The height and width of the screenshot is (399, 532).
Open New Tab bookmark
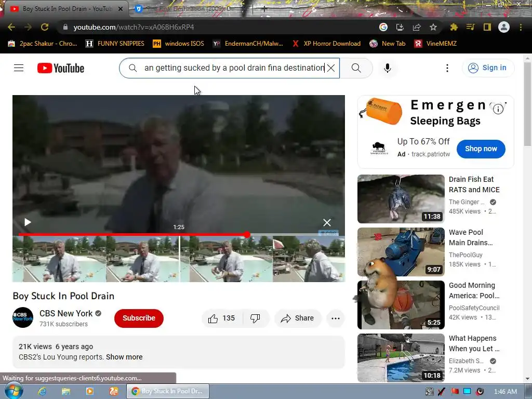(388, 44)
